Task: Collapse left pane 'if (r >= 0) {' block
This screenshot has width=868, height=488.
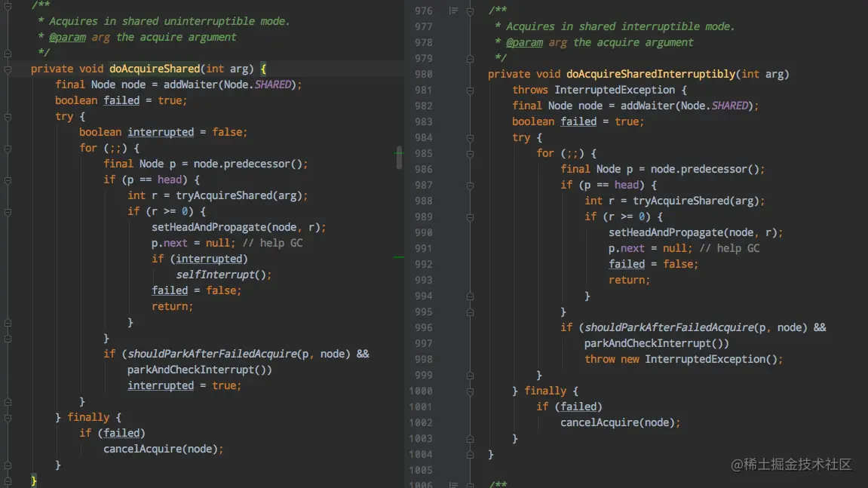Action: click(x=8, y=212)
